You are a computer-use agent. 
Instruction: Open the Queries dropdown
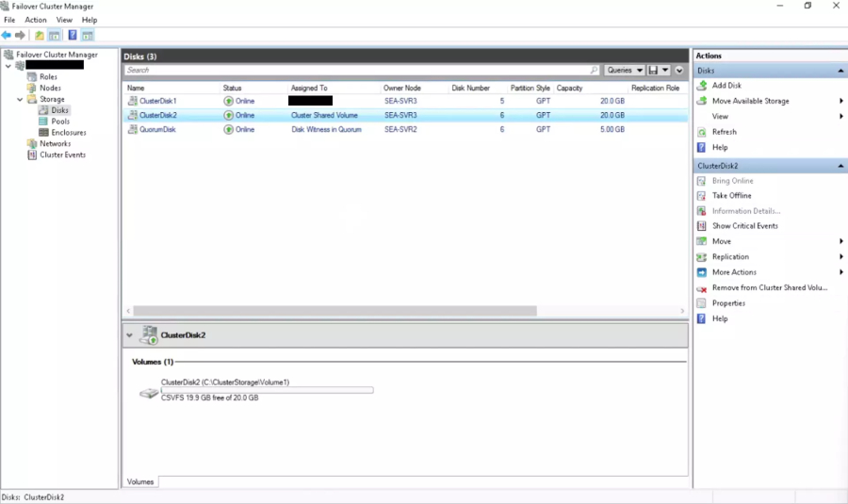point(625,71)
